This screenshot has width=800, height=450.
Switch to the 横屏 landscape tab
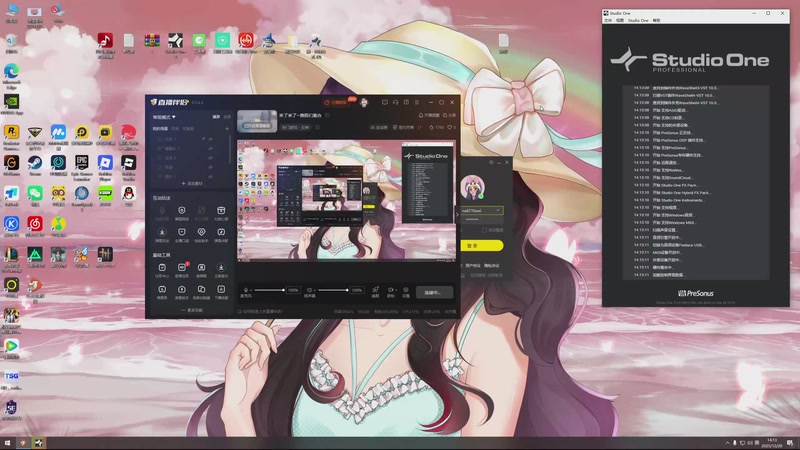click(216, 117)
